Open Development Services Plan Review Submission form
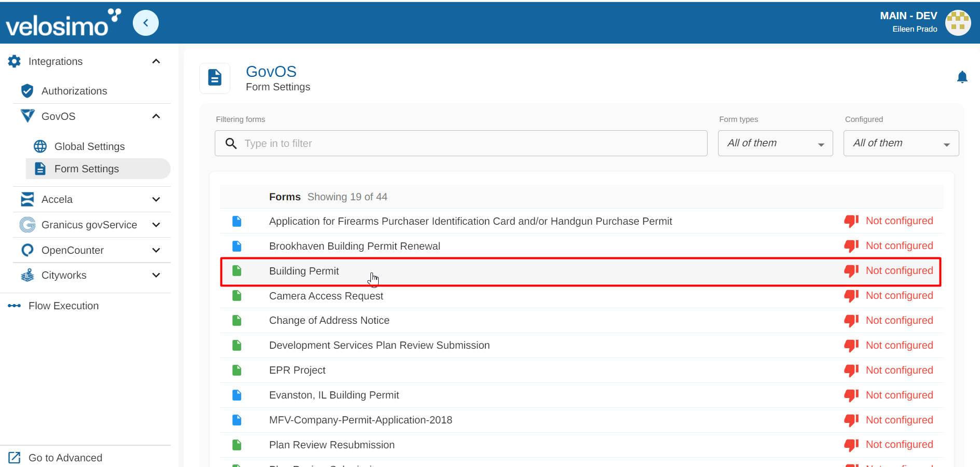 coord(379,346)
